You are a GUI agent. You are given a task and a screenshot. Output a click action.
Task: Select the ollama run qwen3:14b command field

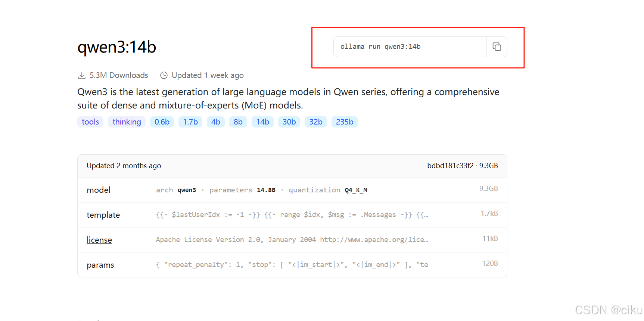(410, 47)
